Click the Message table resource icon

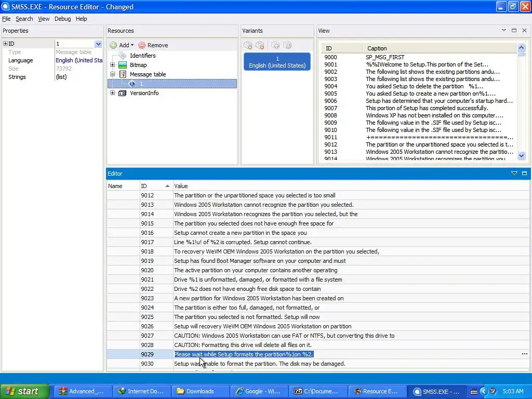pyautogui.click(x=123, y=74)
